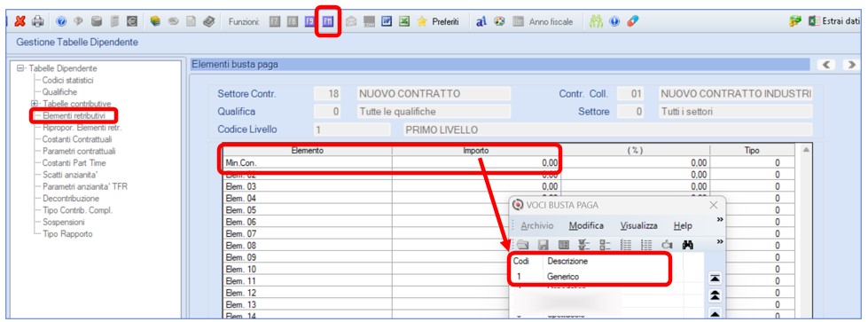Click open folder icon in Voci Busta Paga
Image resolution: width=868 pixels, height=322 pixels.
pyautogui.click(x=523, y=245)
